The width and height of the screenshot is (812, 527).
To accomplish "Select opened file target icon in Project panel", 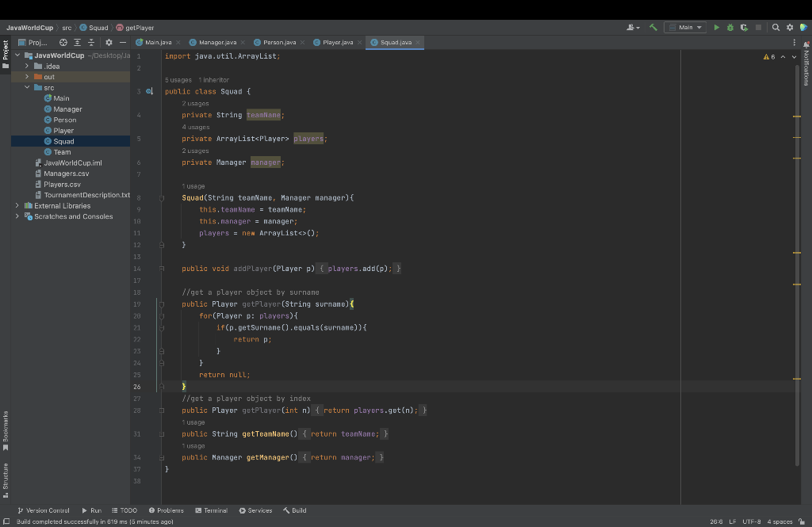I will (x=63, y=43).
